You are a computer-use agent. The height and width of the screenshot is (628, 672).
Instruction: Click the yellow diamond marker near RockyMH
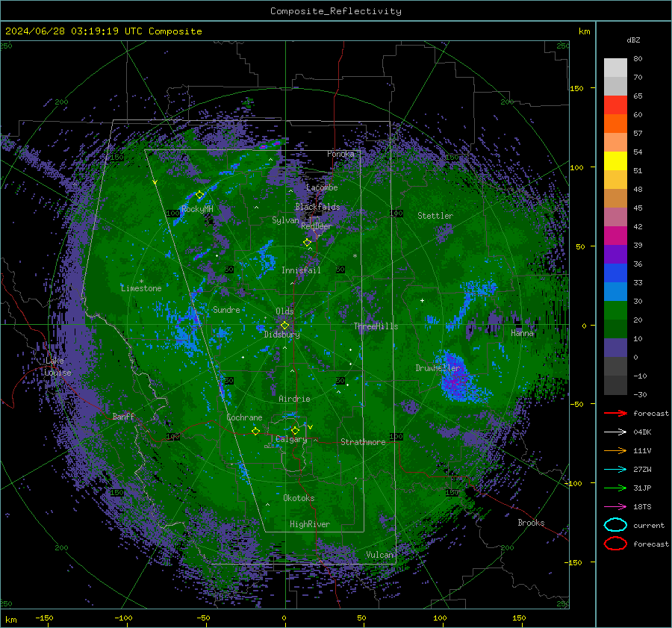(199, 195)
